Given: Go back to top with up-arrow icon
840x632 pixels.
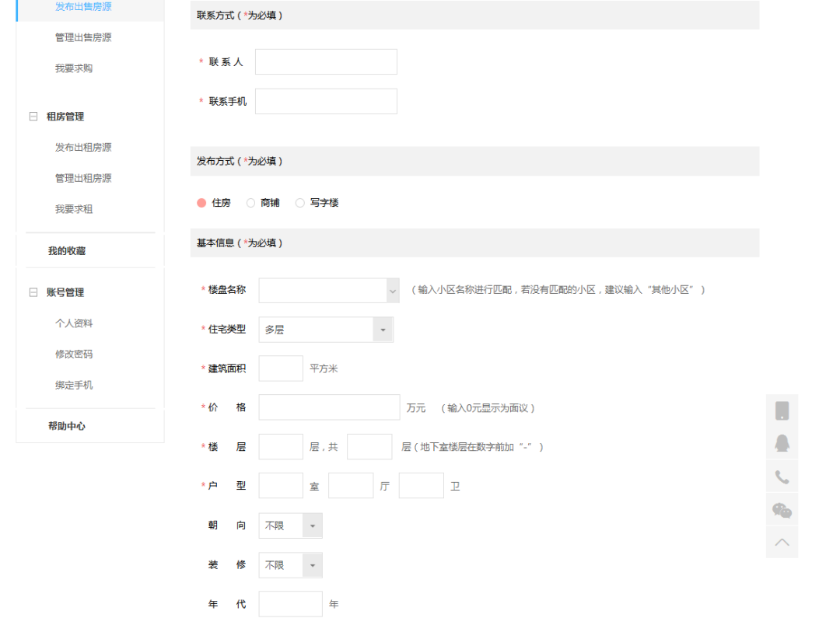Looking at the screenshot, I should (782, 542).
